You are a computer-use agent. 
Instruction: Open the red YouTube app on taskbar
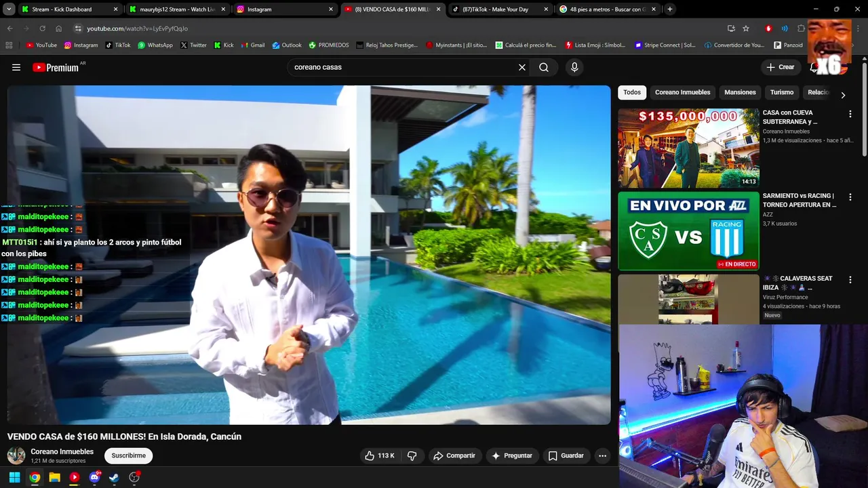pos(75,477)
